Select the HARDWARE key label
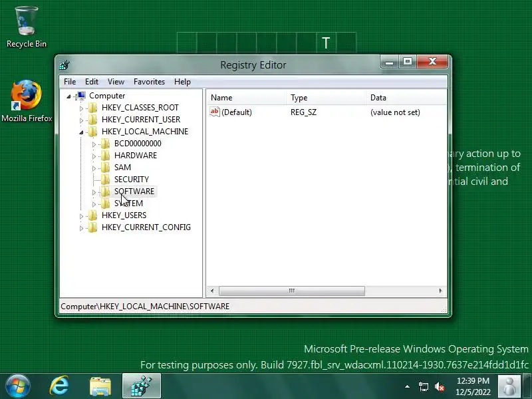 (136, 156)
